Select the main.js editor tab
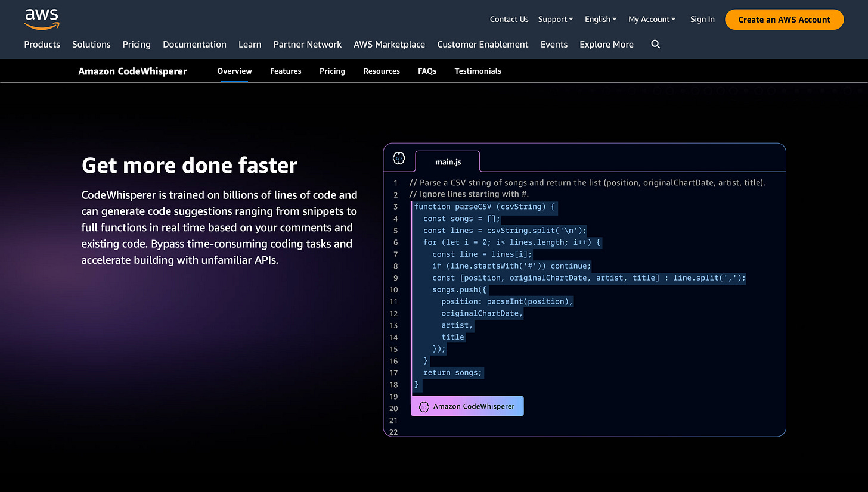This screenshot has height=492, width=868. (x=448, y=161)
